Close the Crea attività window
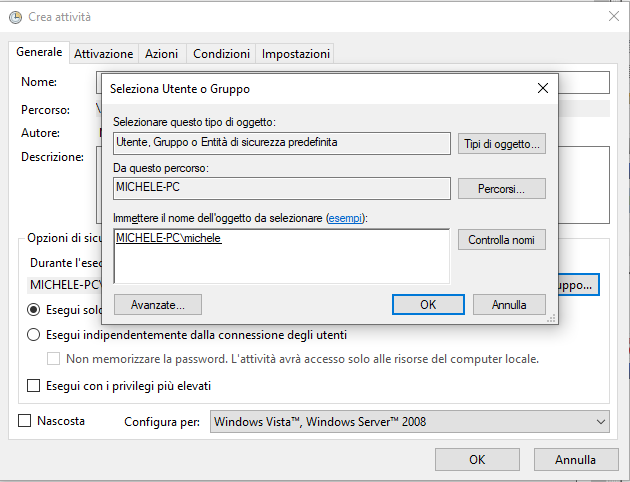Image resolution: width=630 pixels, height=482 pixels. pyautogui.click(x=613, y=16)
